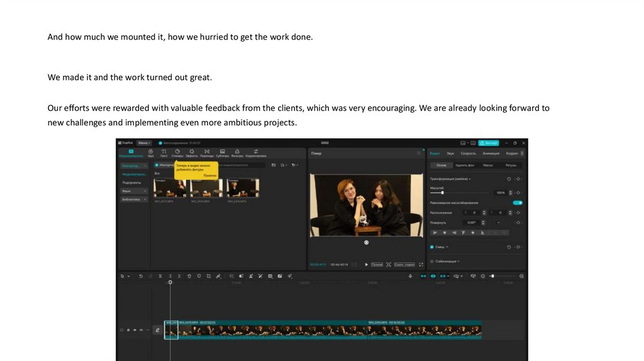Open the Переходы (Transitions) panel icon
The width and height of the screenshot is (644, 361).
click(x=207, y=152)
